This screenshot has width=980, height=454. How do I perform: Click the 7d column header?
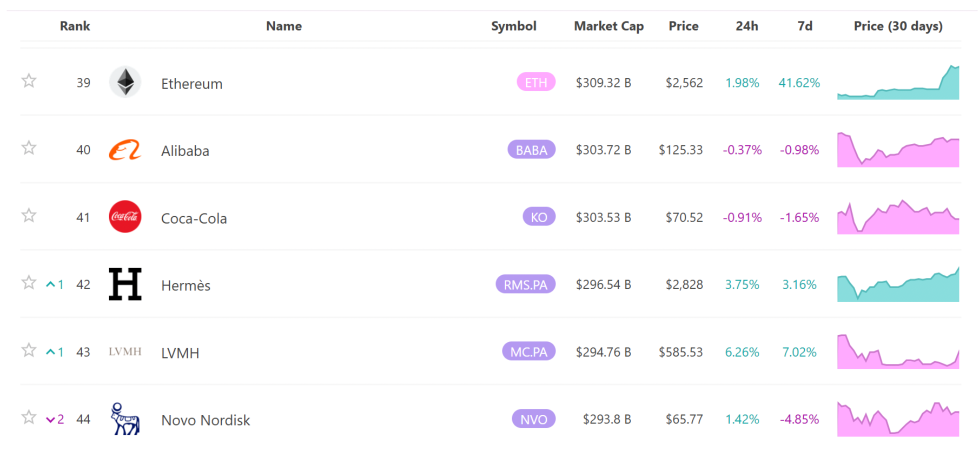[x=804, y=26]
